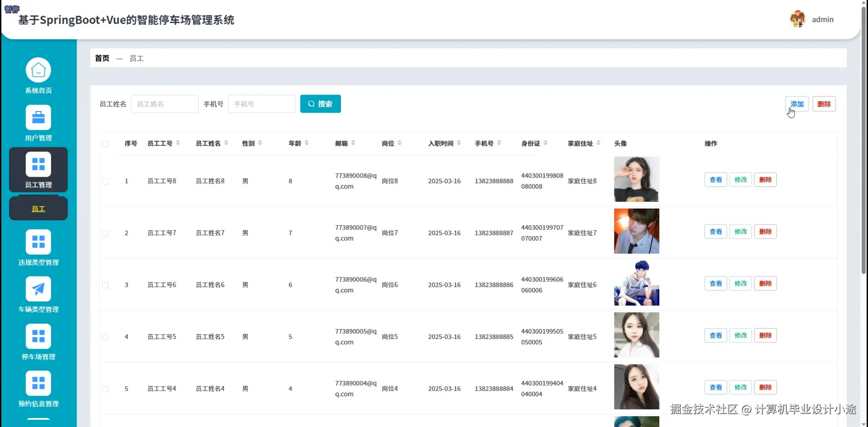Click the 手机号 search input field

tap(262, 103)
